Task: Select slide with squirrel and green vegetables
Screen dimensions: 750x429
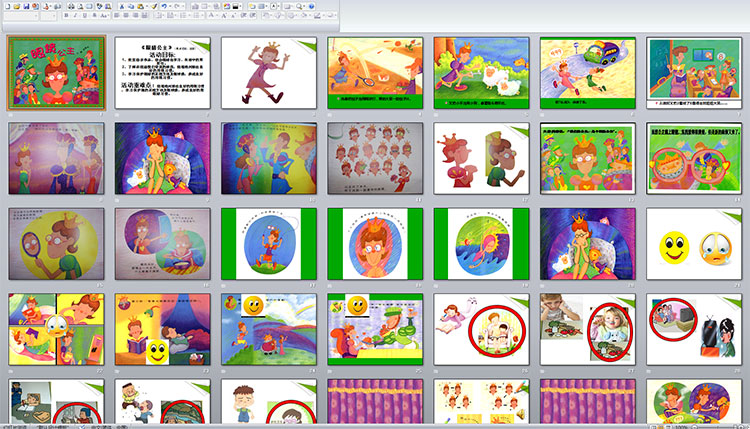Action: click(375, 330)
